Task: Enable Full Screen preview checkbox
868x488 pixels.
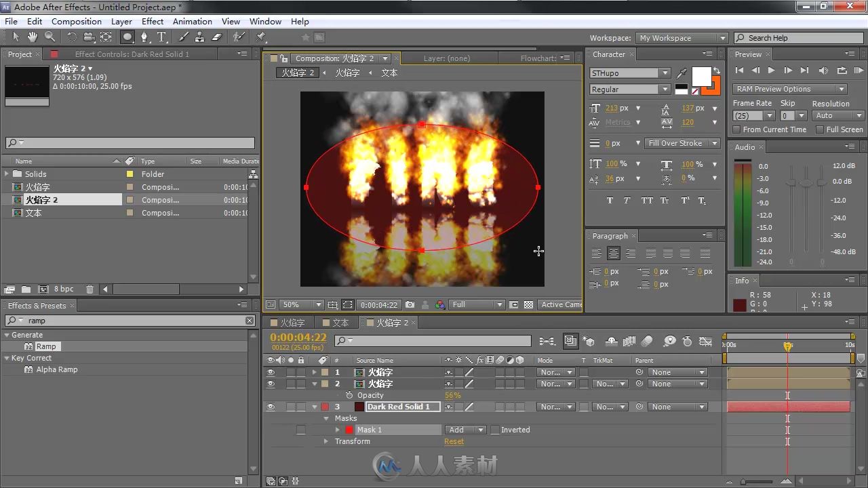Action: pyautogui.click(x=820, y=129)
